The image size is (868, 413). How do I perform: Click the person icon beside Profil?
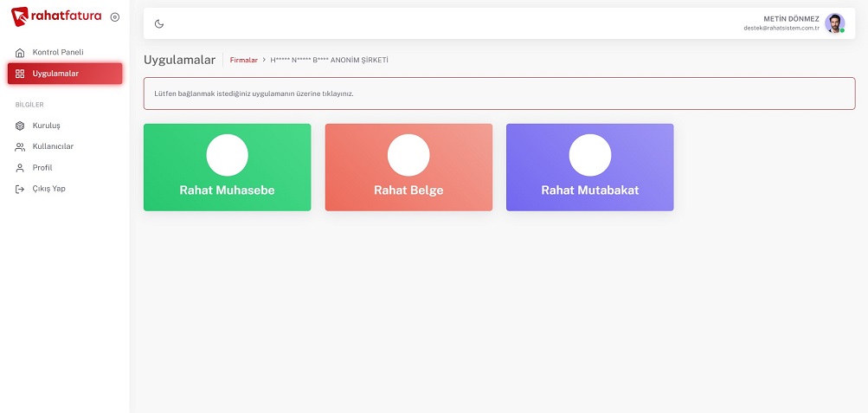[20, 168]
